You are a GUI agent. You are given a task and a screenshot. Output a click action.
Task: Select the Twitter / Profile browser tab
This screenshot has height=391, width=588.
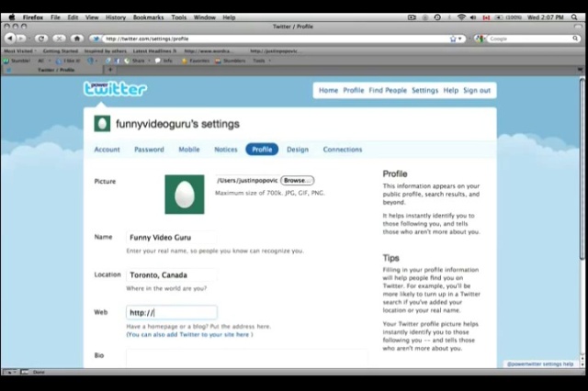(52, 70)
